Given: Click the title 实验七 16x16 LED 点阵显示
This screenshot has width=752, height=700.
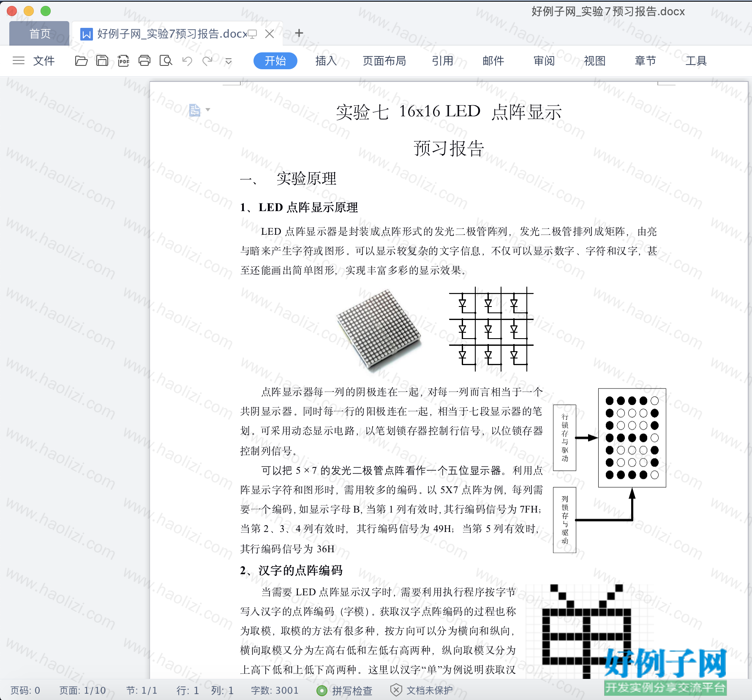Looking at the screenshot, I should click(x=449, y=112).
